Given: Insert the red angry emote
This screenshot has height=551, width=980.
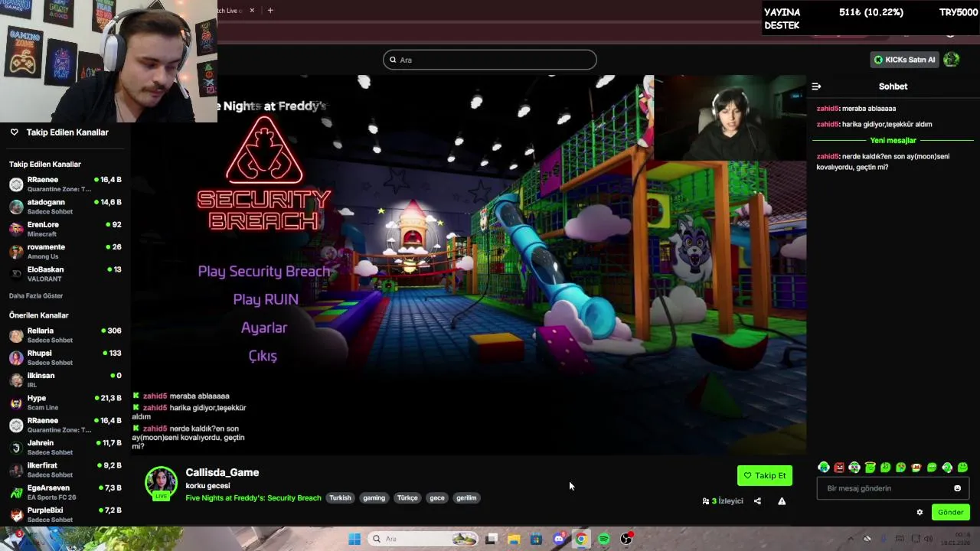Looking at the screenshot, I should coord(839,468).
